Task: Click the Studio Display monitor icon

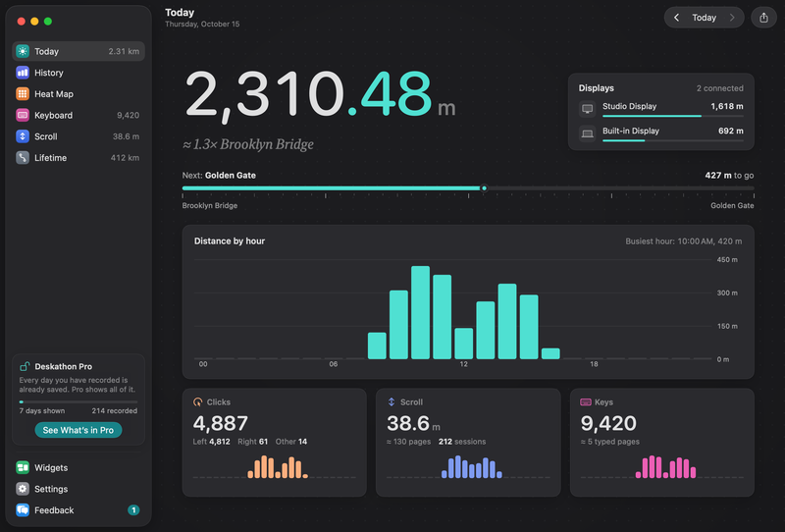Action: (587, 109)
